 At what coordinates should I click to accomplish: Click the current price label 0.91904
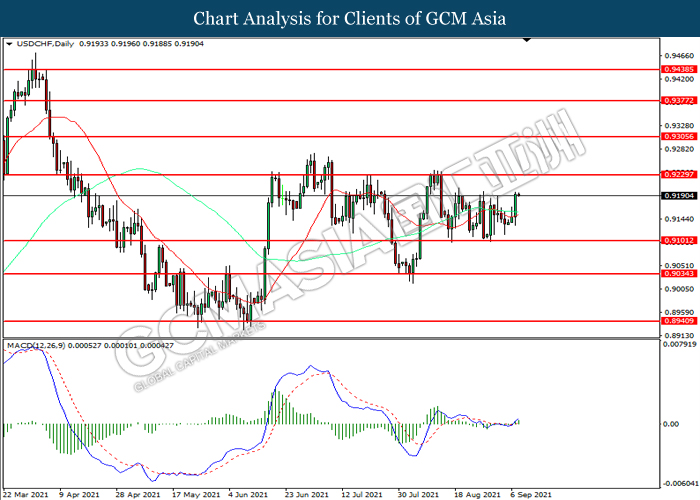679,196
